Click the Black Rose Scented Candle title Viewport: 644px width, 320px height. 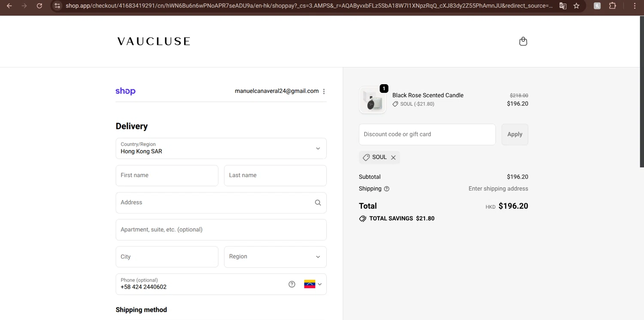click(x=428, y=95)
